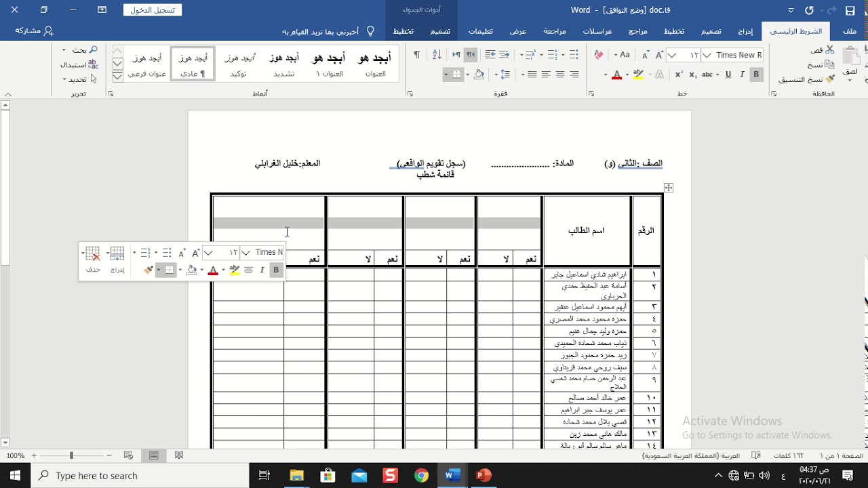The height and width of the screenshot is (488, 868).
Task: Expand the Styles gallery More arrow
Action: (x=117, y=77)
